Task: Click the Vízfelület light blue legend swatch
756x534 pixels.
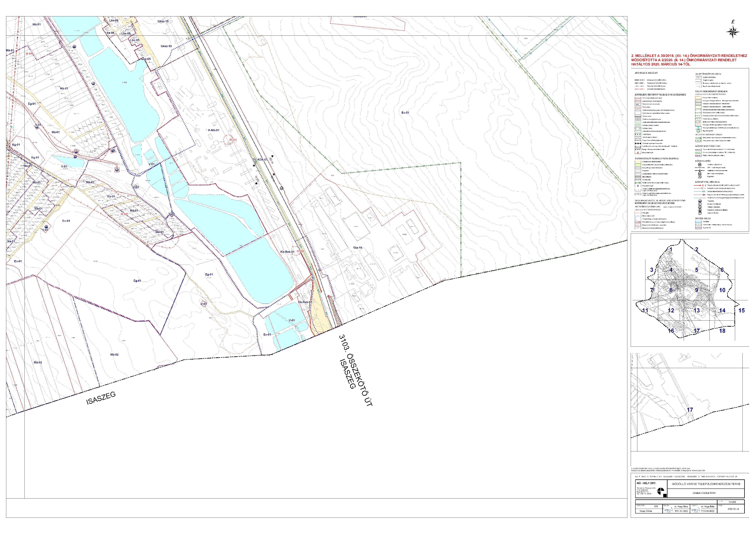Action: [698, 222]
